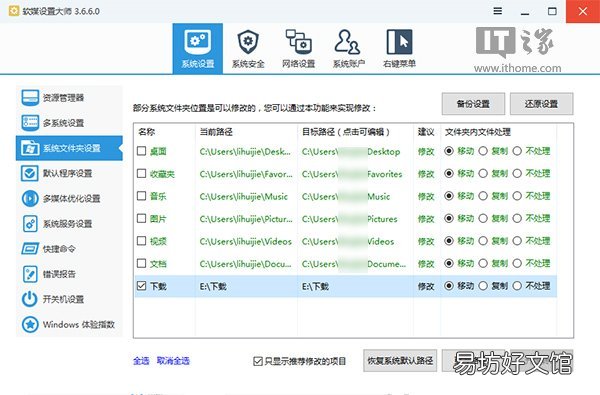Open Windows 体验指数 star icon

click(30, 324)
